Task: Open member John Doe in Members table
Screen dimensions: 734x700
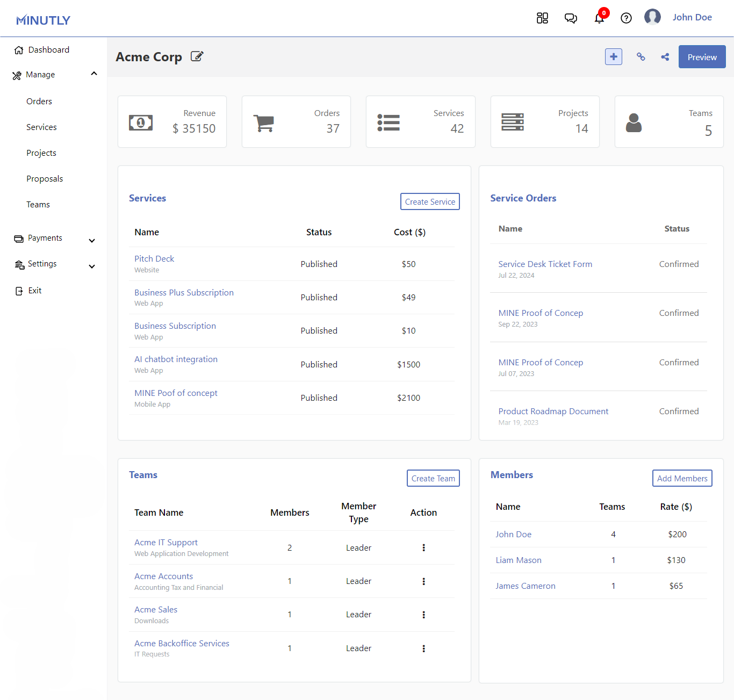Action: click(513, 535)
